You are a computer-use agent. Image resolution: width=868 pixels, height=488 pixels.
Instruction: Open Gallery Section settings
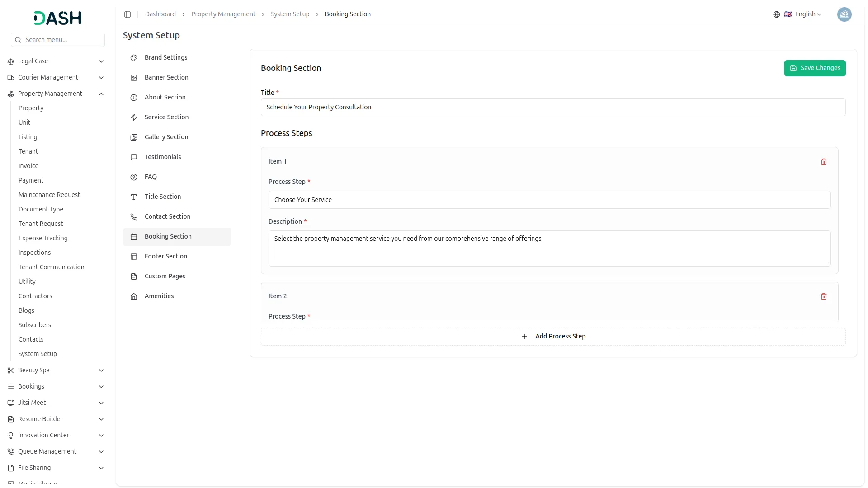point(166,137)
